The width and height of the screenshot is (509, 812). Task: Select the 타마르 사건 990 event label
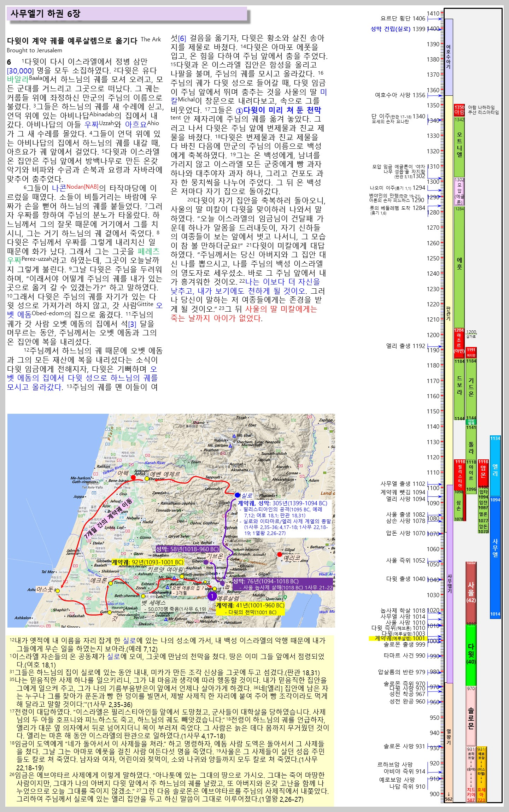tap(404, 655)
